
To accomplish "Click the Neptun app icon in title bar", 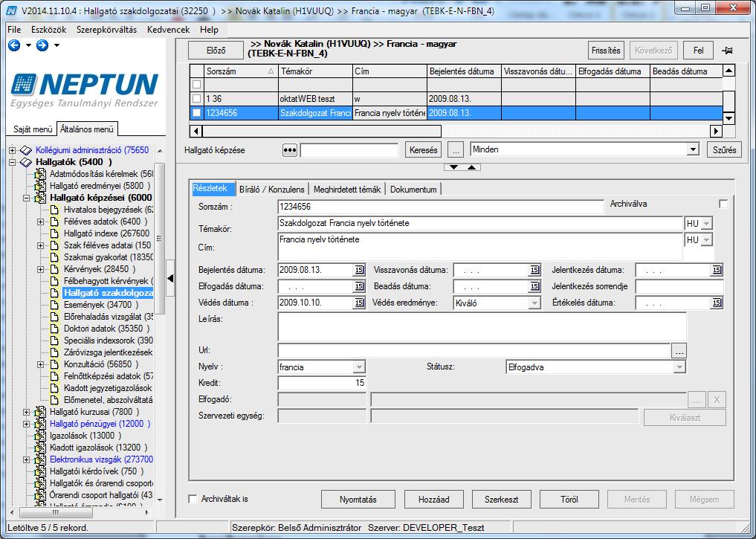I will [12, 10].
